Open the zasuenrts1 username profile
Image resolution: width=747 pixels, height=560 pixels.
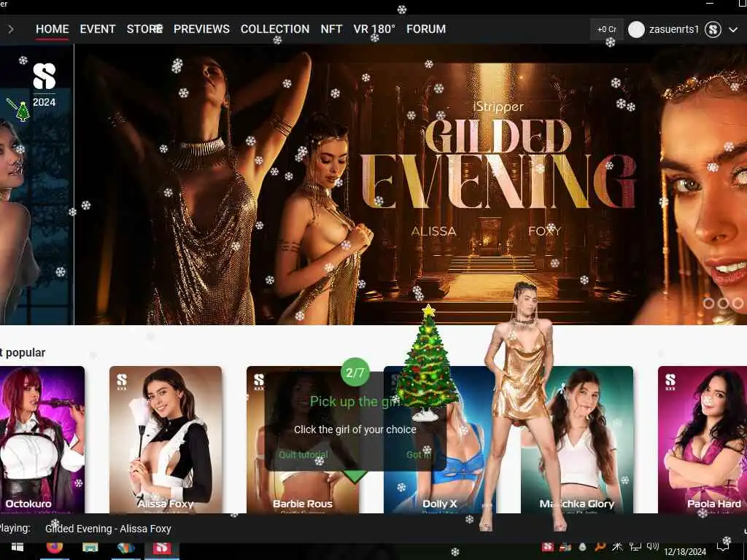point(673,29)
